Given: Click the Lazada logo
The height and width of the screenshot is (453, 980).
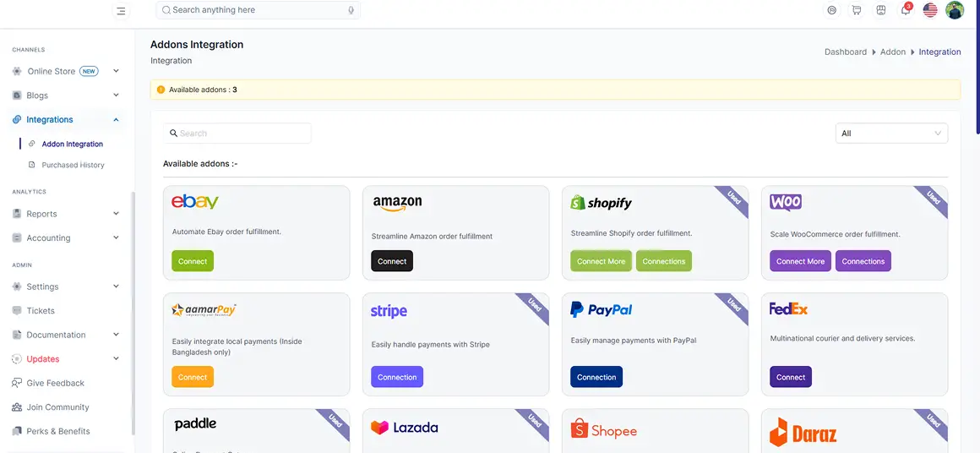Looking at the screenshot, I should 405,428.
